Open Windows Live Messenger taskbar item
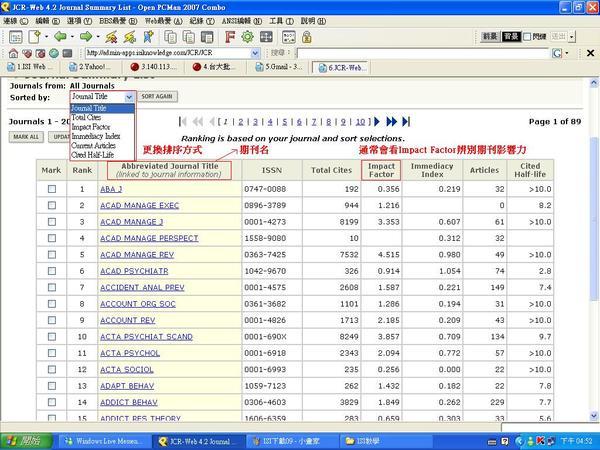This screenshot has height=450, width=600. point(103,441)
